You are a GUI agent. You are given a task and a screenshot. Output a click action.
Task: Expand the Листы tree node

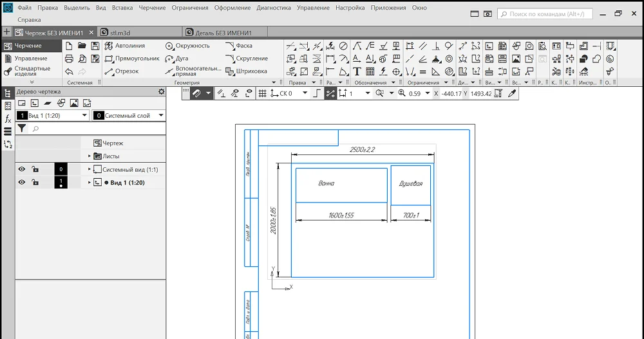[90, 156]
